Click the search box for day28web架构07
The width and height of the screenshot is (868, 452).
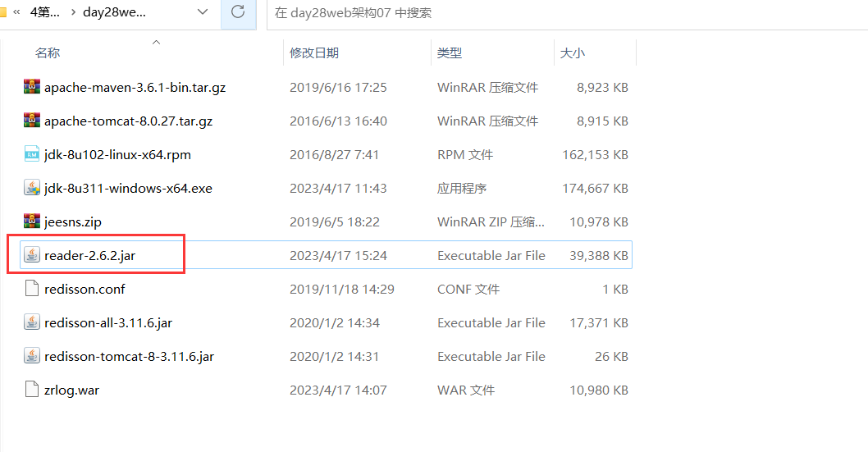coord(566,12)
